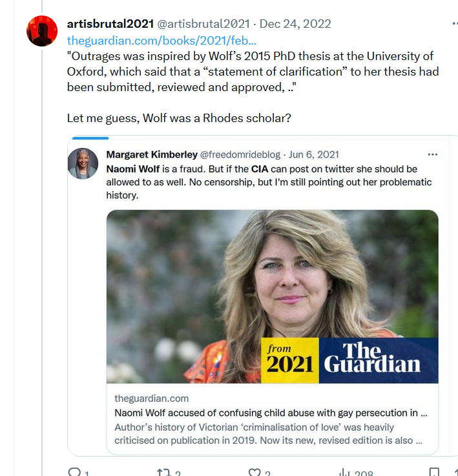Screen dimensions: 458x476
Task: Open the @freedomrideblog handle
Action: click(240, 154)
